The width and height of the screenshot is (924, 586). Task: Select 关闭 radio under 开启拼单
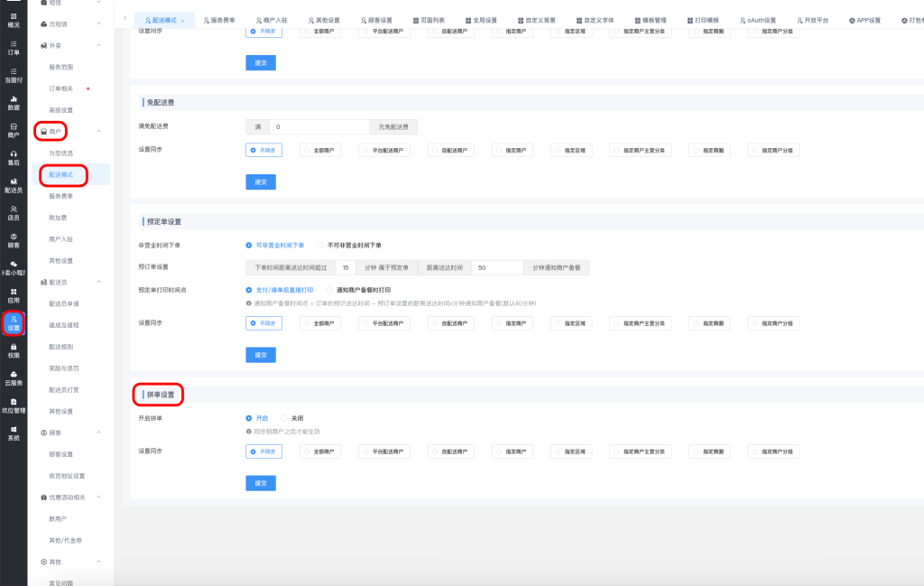tap(283, 418)
